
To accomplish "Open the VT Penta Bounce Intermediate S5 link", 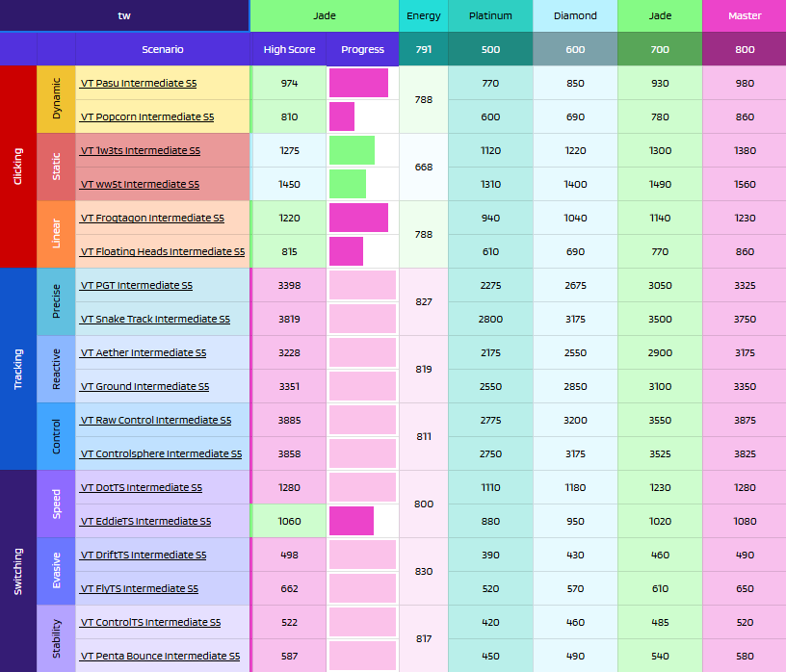I will [x=159, y=656].
